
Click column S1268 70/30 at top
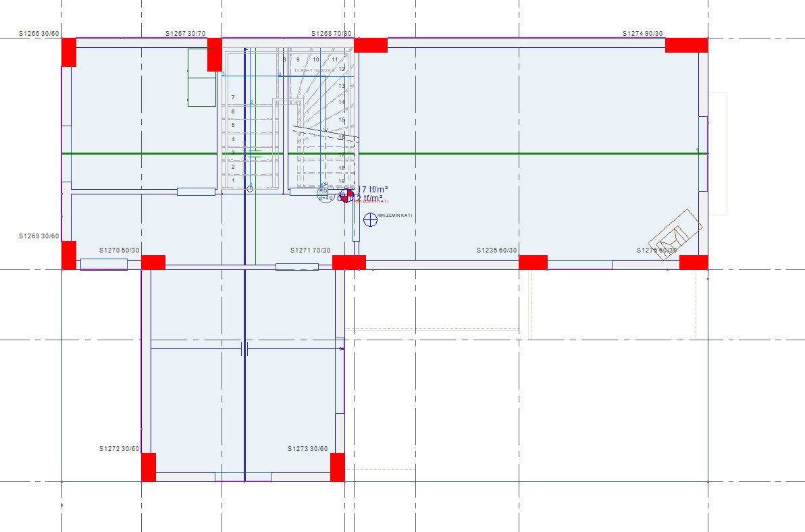tap(370, 45)
